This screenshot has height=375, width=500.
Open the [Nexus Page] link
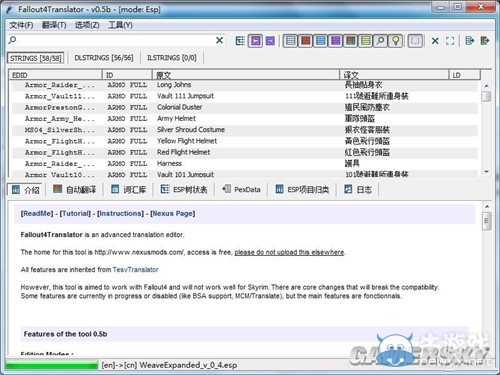click(x=173, y=213)
